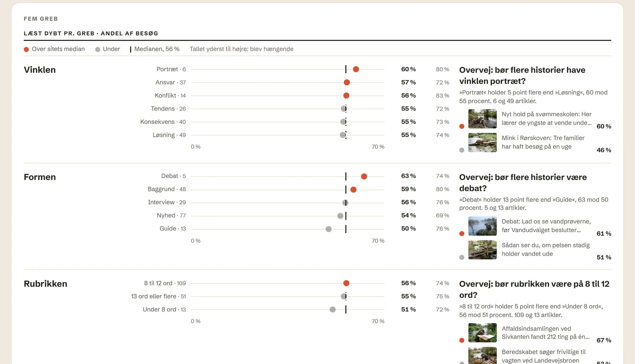Click the "Løsning · 49" row label
635x364 pixels.
[169, 135]
